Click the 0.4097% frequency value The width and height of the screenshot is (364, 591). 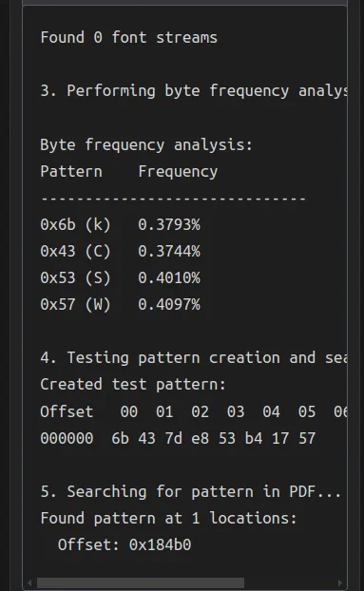point(169,305)
